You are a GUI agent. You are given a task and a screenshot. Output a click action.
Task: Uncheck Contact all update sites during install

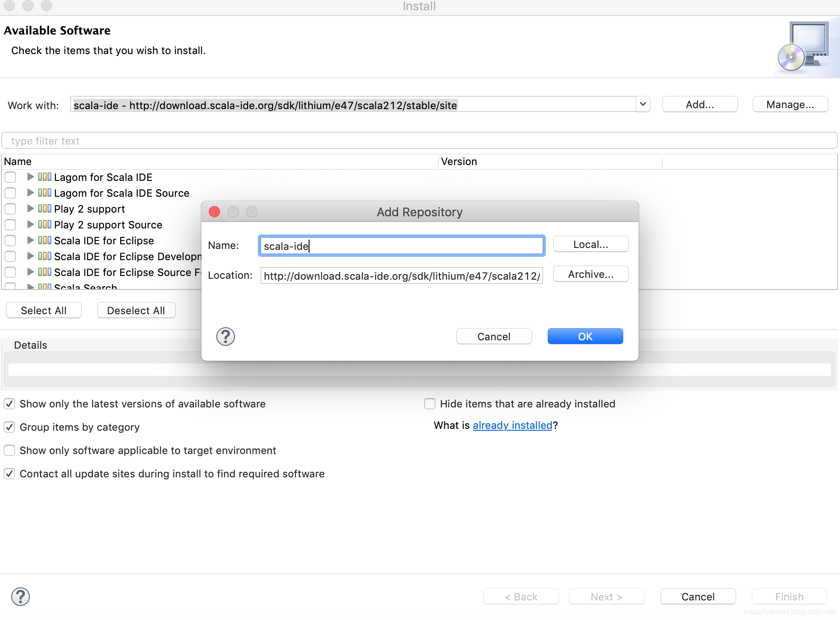click(9, 474)
